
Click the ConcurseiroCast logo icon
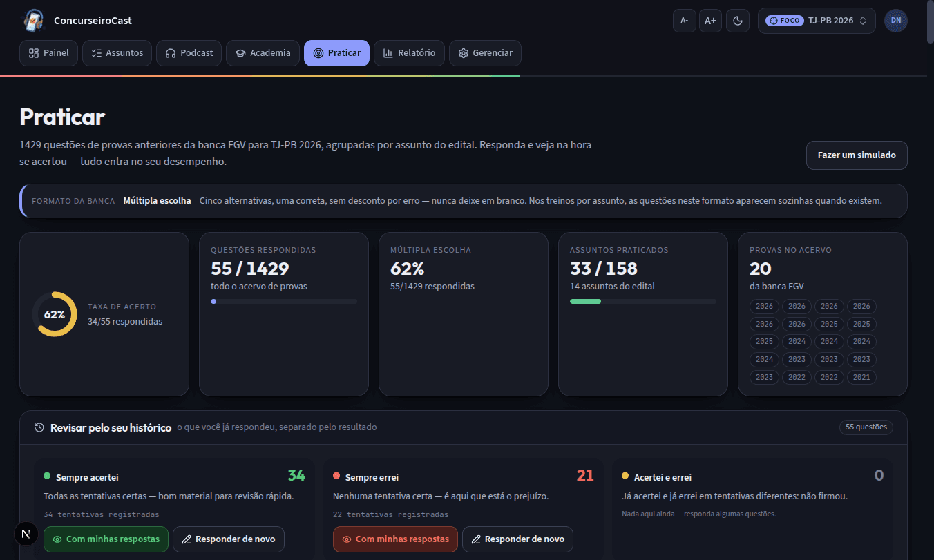[33, 21]
